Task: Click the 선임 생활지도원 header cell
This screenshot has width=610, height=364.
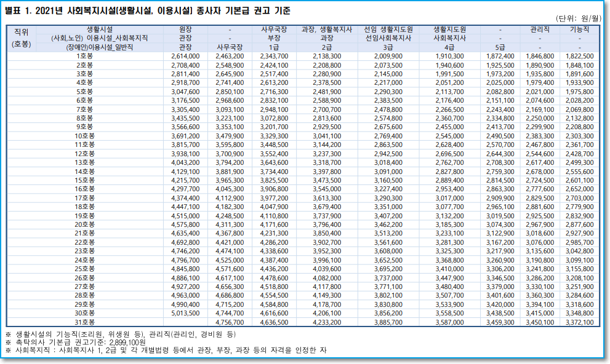Action: click(388, 30)
